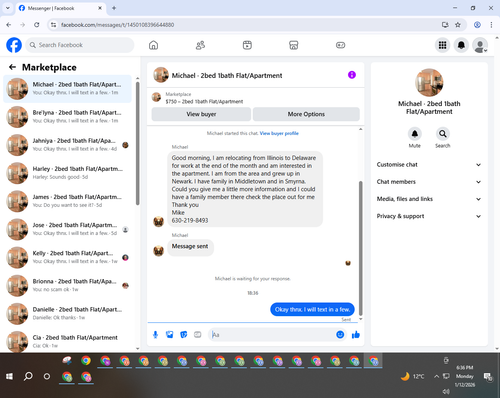Click the phone number 630-219-8493
This screenshot has width=500, height=398.
click(190, 220)
